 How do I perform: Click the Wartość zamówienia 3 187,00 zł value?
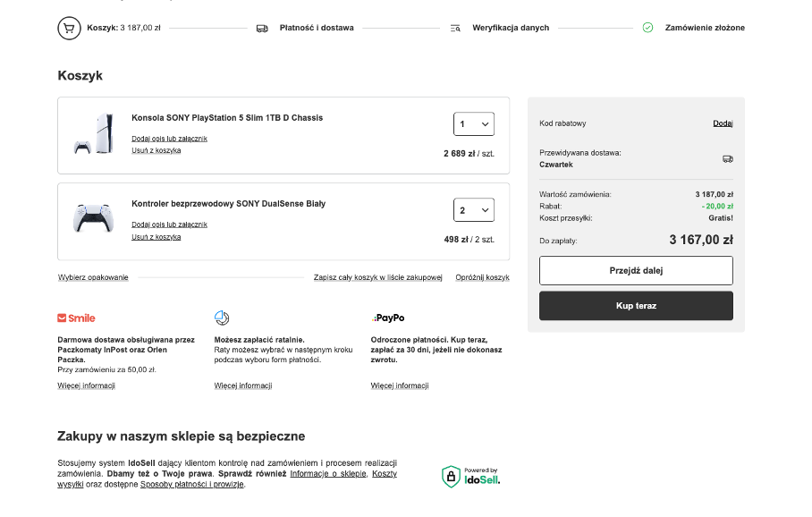pos(715,194)
